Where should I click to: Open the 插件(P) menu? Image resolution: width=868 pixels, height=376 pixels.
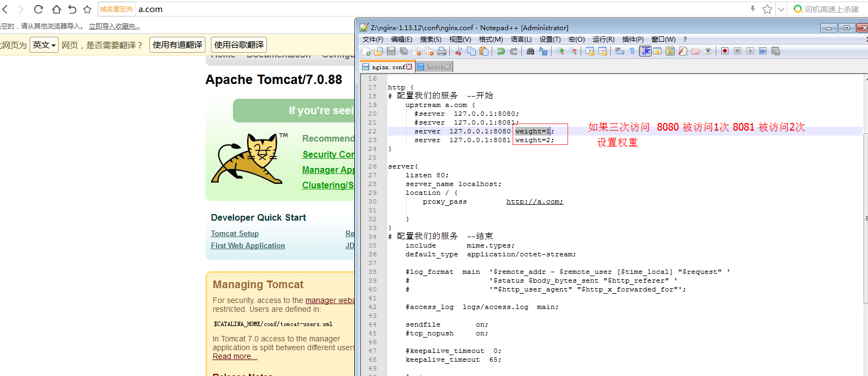tap(633, 40)
